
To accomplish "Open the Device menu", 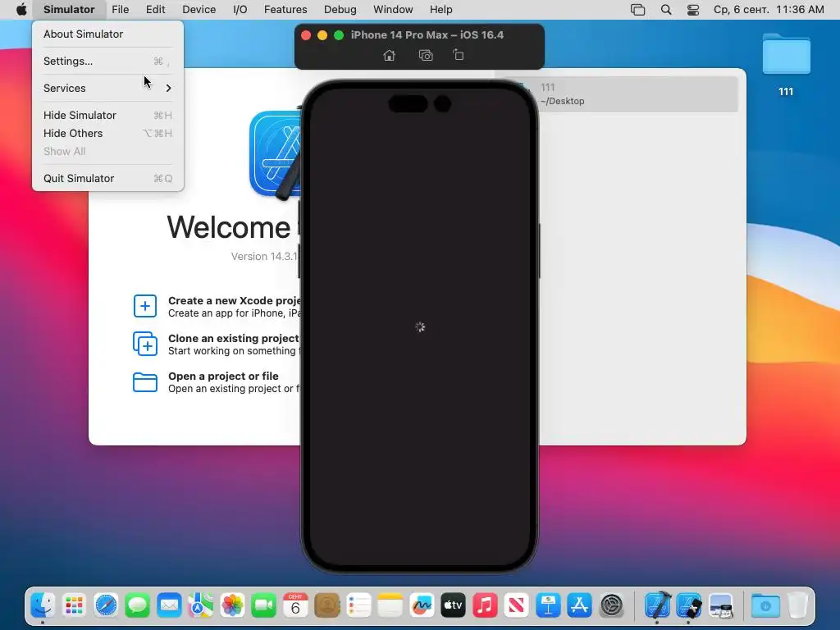I will pos(199,10).
